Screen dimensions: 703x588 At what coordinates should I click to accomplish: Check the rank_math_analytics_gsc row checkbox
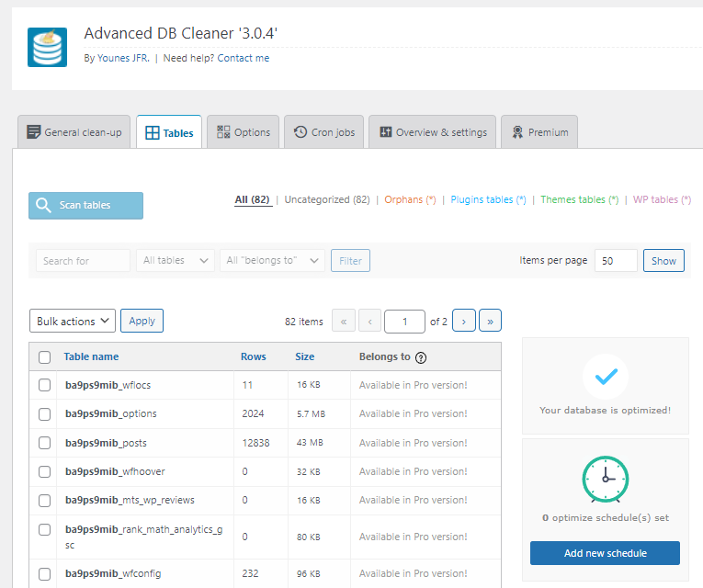pyautogui.click(x=44, y=529)
